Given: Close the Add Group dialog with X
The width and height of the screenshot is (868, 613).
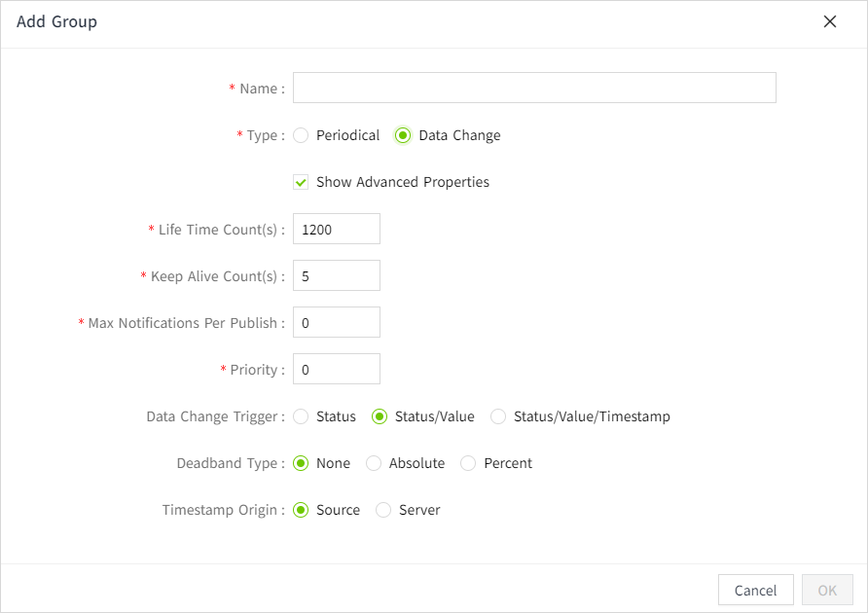Looking at the screenshot, I should 830,21.
